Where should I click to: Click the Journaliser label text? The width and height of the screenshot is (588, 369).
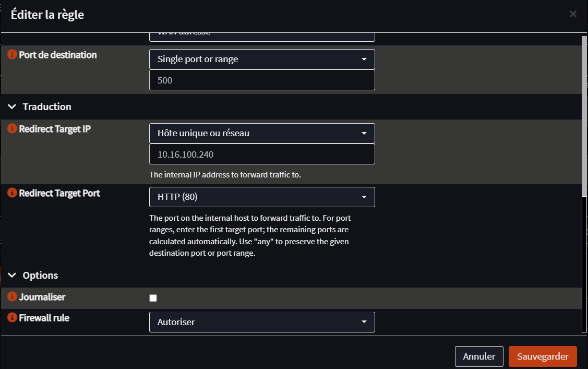tap(42, 297)
